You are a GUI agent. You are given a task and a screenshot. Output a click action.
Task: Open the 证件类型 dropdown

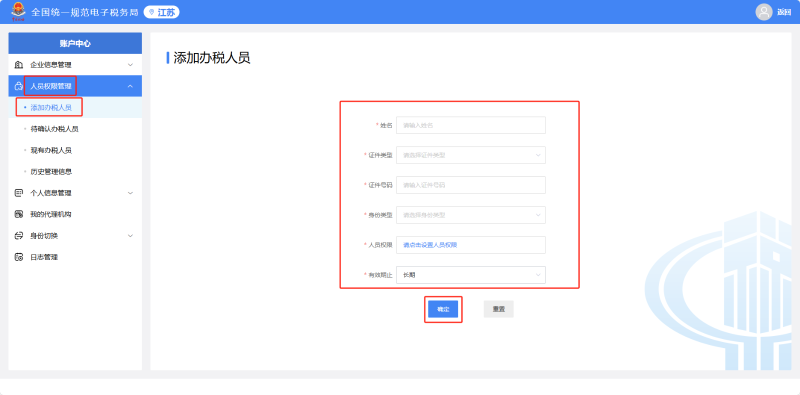click(x=471, y=155)
